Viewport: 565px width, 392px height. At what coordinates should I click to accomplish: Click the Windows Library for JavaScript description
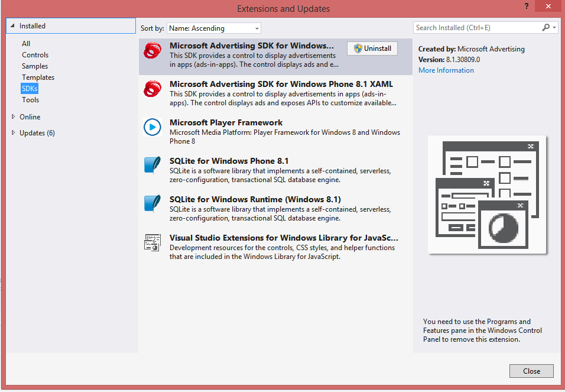[x=282, y=252]
